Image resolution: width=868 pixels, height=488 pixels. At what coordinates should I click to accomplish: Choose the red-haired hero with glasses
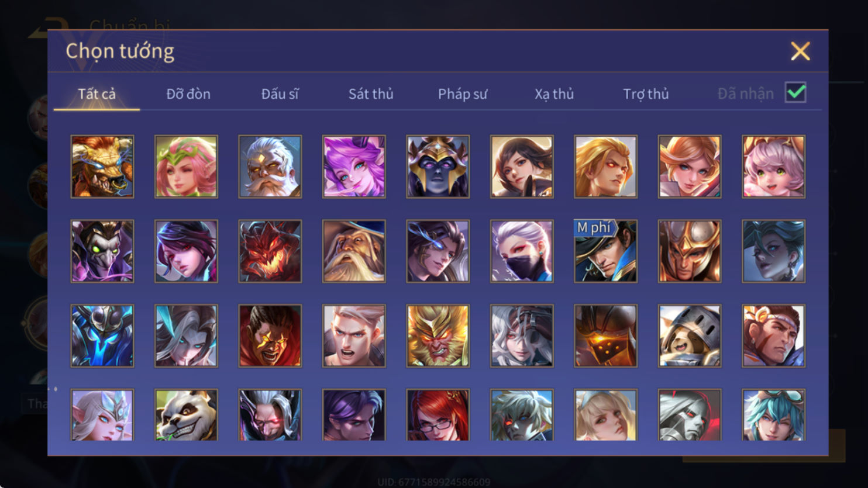(438, 415)
